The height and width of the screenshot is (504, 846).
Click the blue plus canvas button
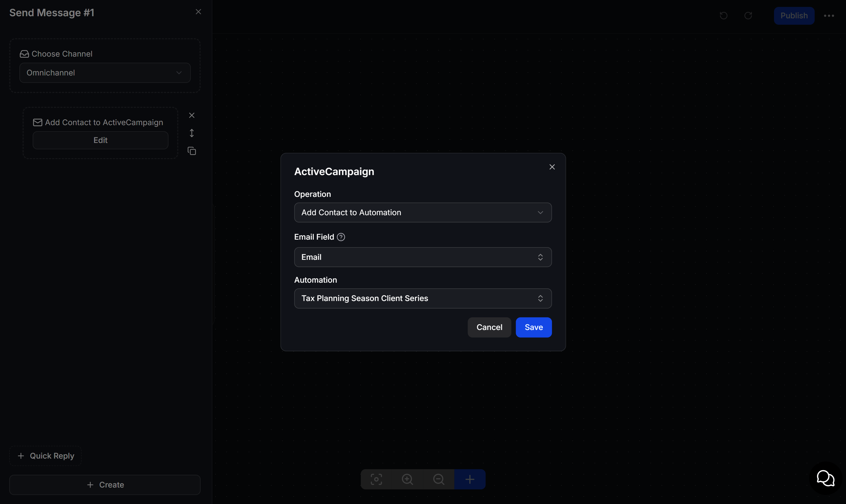click(470, 479)
